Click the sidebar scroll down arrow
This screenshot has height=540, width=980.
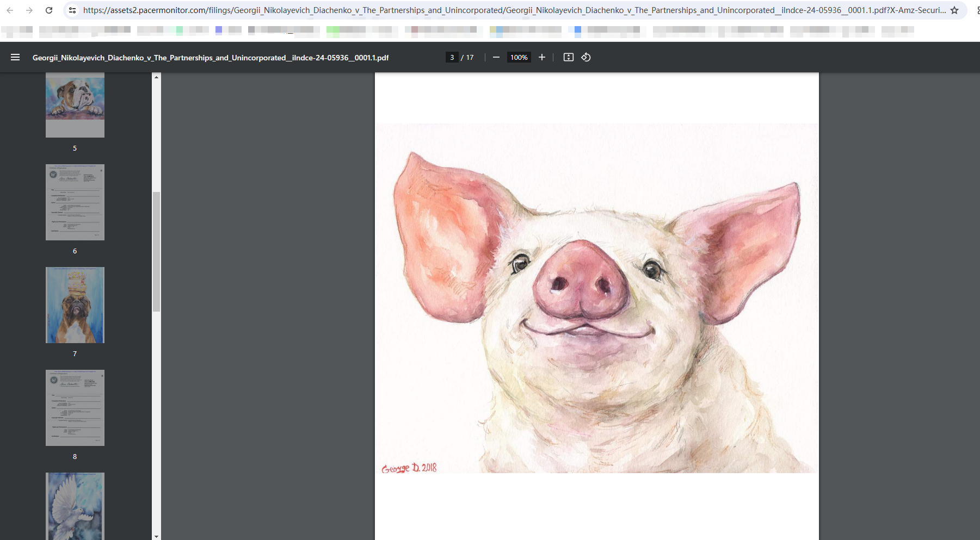157,536
